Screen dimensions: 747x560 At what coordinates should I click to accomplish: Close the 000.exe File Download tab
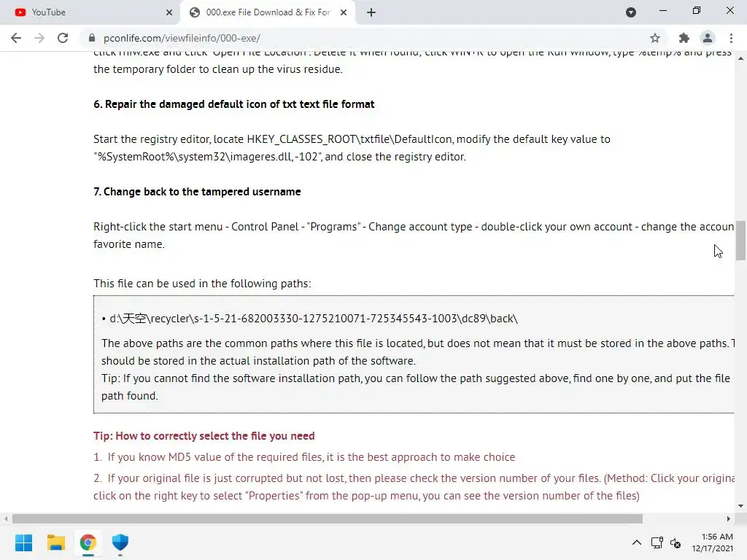pos(344,12)
